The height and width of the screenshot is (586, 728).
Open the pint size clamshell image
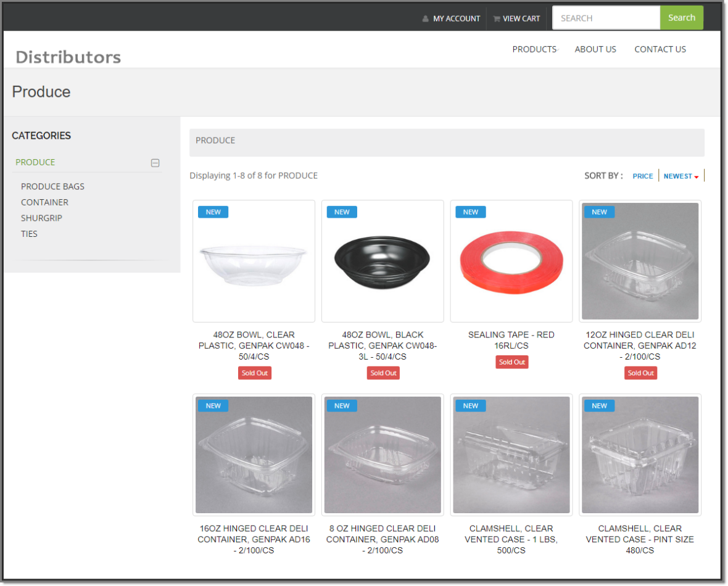pos(640,455)
